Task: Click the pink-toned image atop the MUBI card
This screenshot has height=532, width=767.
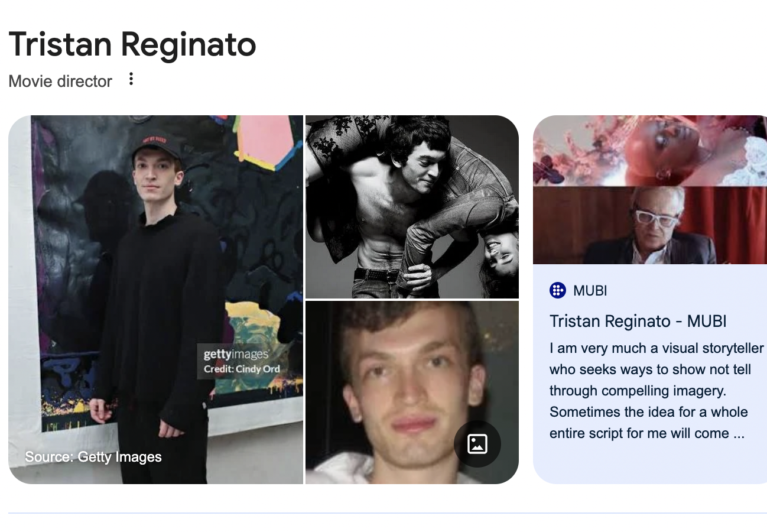Action: [x=650, y=151]
